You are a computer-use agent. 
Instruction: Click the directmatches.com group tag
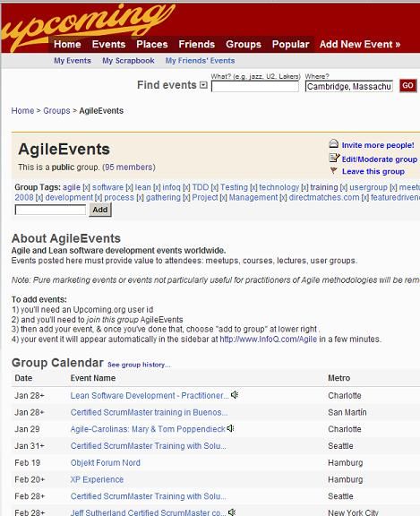click(x=324, y=197)
